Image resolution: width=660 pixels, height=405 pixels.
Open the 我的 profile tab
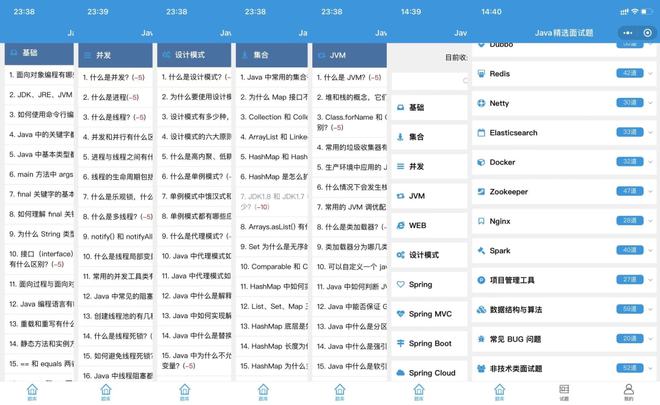point(628,391)
